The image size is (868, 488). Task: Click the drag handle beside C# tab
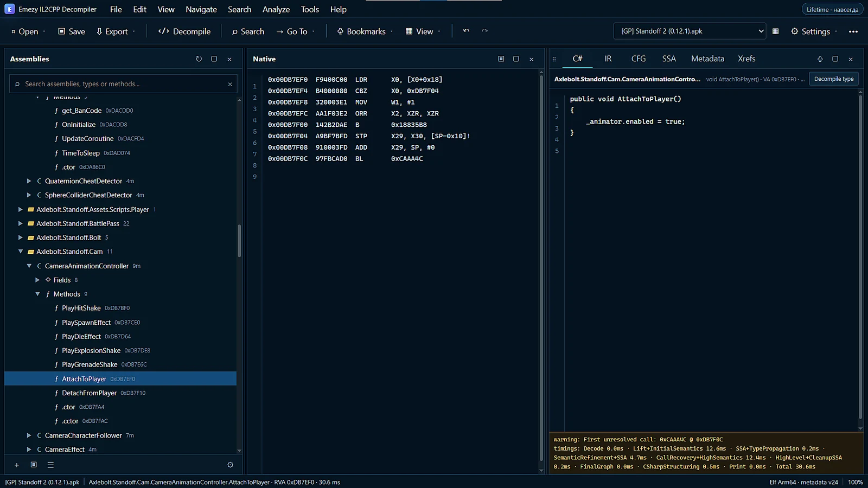[554, 59]
